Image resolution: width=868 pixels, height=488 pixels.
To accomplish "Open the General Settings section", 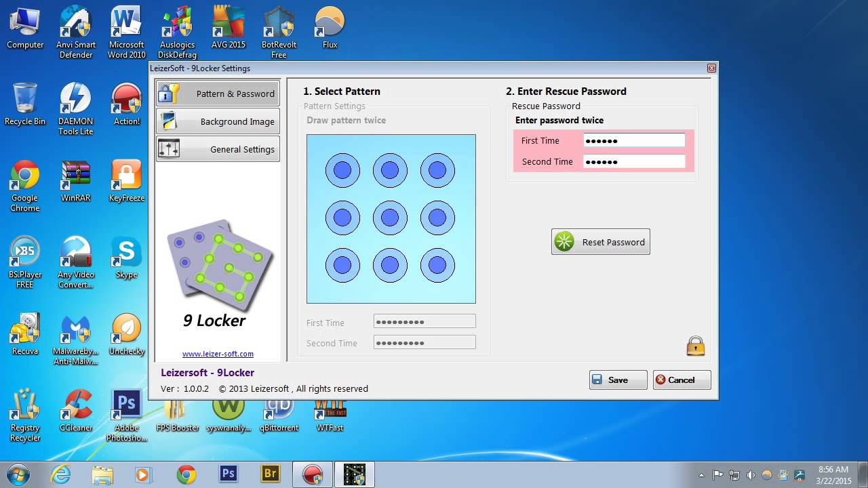I will (x=218, y=149).
